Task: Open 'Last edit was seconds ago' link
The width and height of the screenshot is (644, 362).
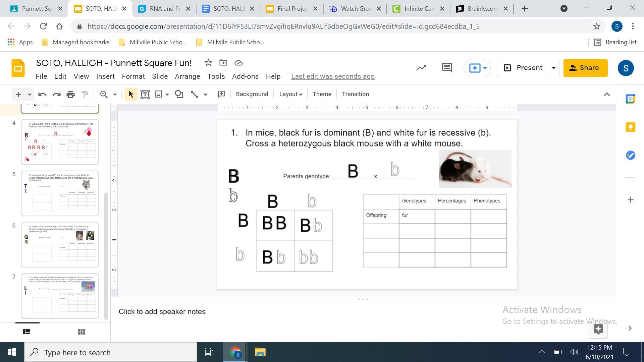Action: pyautogui.click(x=332, y=76)
